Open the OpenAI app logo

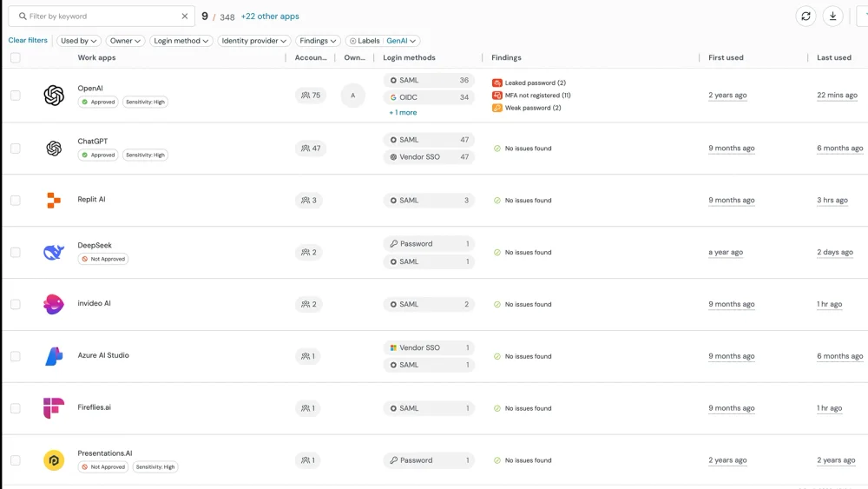click(x=54, y=96)
